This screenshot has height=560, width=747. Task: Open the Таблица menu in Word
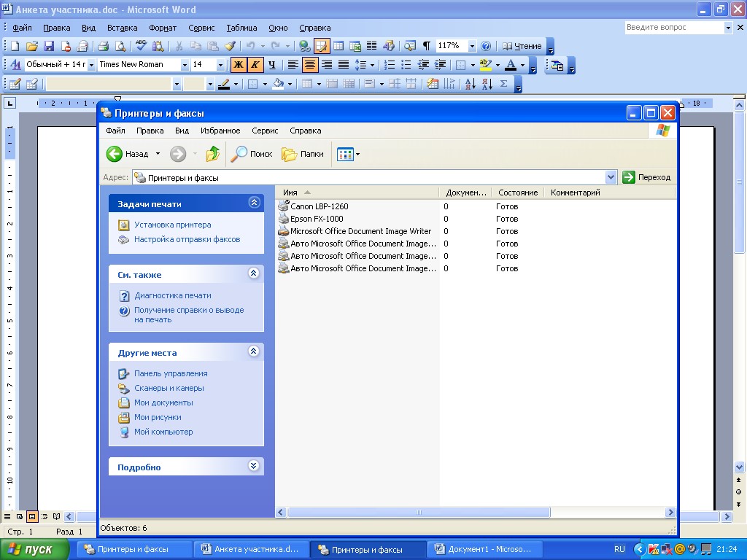[x=241, y=28]
